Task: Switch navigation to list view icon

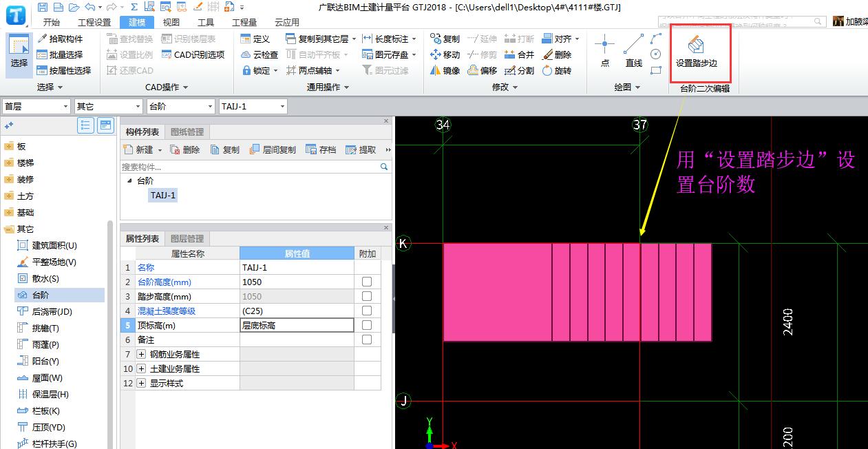Action: pyautogui.click(x=85, y=125)
